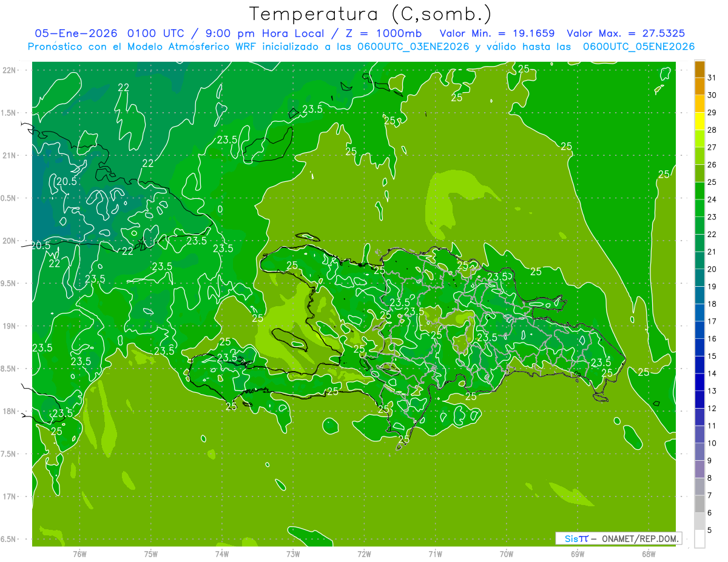Click the legend scale number 17
The width and height of the screenshot is (728, 562).
point(712,321)
